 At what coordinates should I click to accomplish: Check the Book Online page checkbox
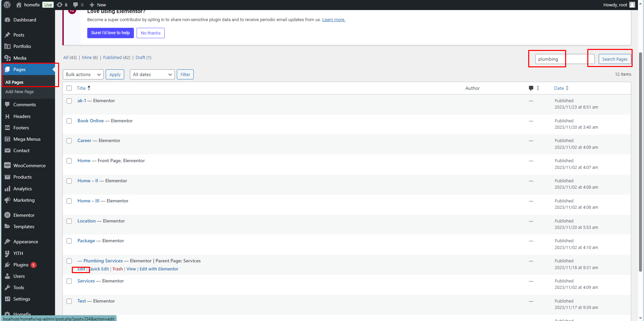tap(69, 121)
